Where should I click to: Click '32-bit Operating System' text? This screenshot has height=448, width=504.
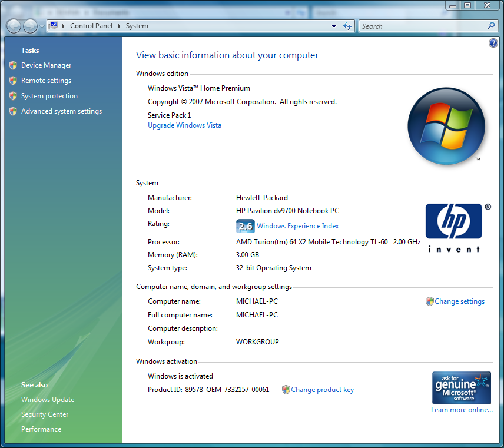click(x=274, y=268)
